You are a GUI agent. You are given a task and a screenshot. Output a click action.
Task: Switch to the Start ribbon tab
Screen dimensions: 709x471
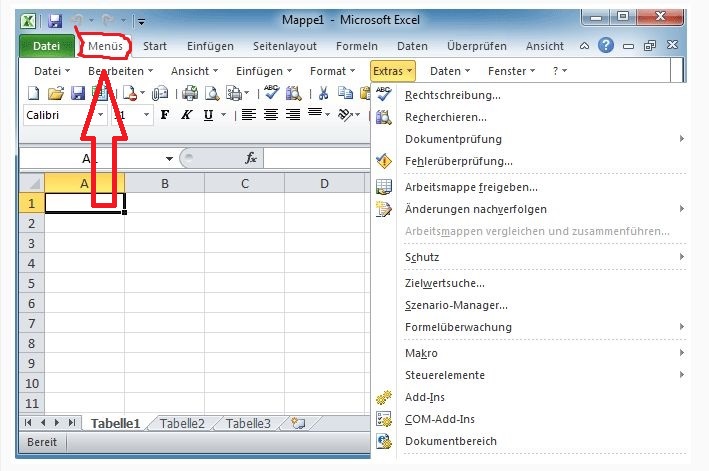(x=155, y=46)
